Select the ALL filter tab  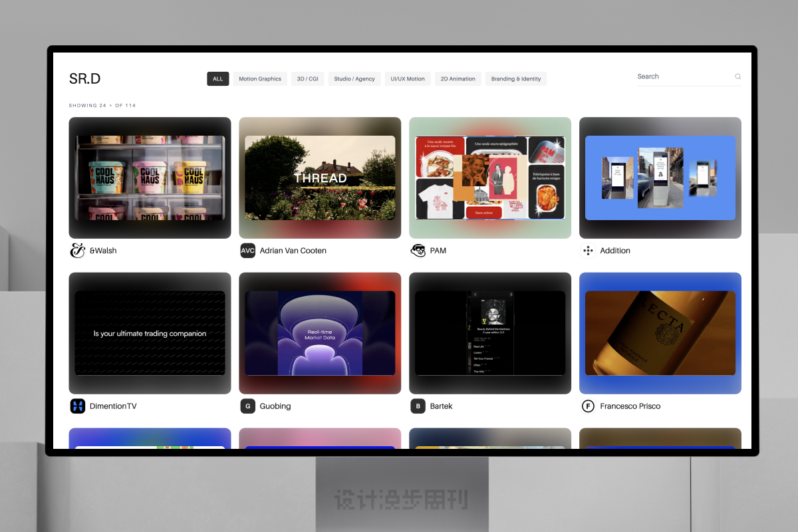(217, 78)
